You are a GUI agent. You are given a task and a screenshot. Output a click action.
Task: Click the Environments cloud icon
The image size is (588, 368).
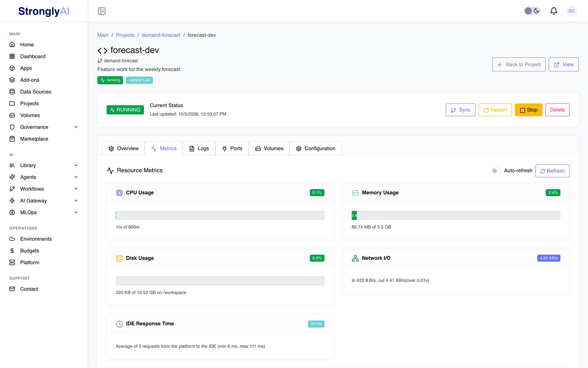click(x=12, y=239)
